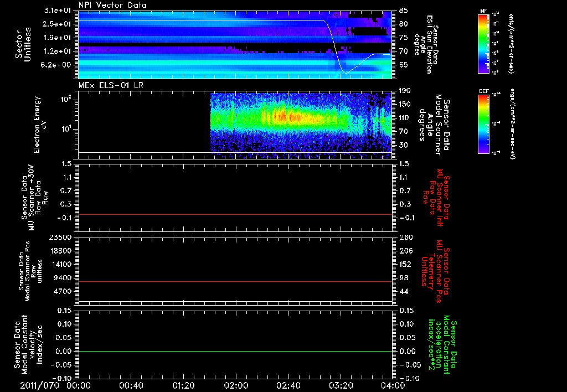Click the ESH Sun Elevation Angle label
The height and width of the screenshot is (392, 567).
pyautogui.click(x=430, y=43)
